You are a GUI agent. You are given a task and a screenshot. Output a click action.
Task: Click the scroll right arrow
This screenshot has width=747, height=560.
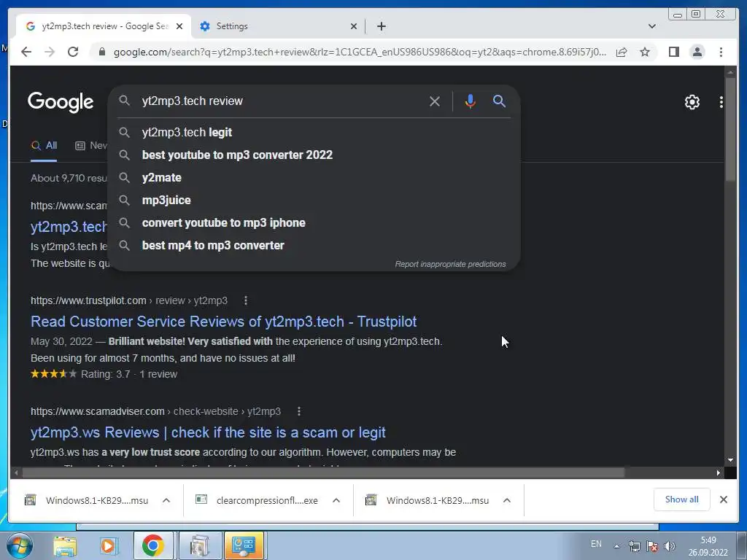(x=719, y=472)
